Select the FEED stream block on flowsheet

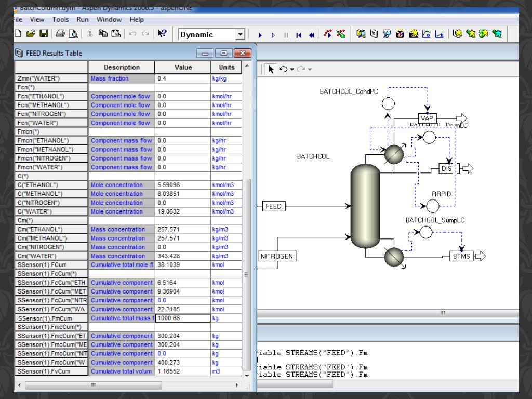[273, 206]
